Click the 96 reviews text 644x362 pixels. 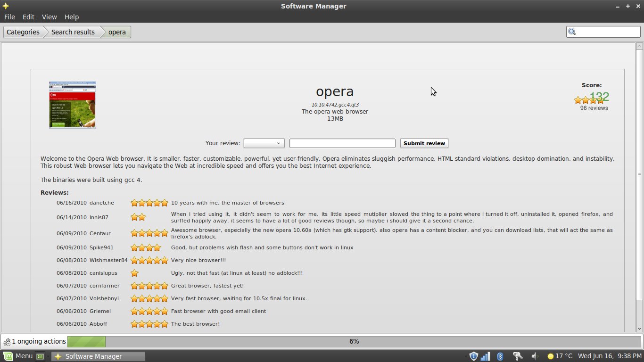pyautogui.click(x=594, y=108)
